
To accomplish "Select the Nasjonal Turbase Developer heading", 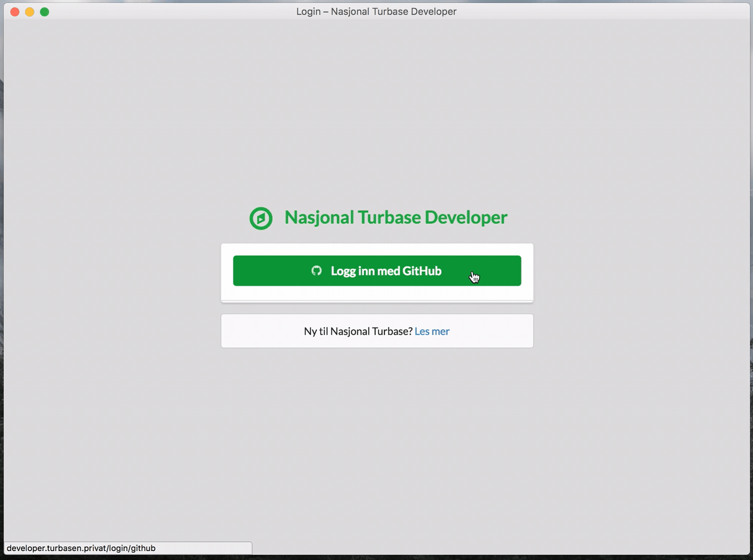I will click(396, 218).
